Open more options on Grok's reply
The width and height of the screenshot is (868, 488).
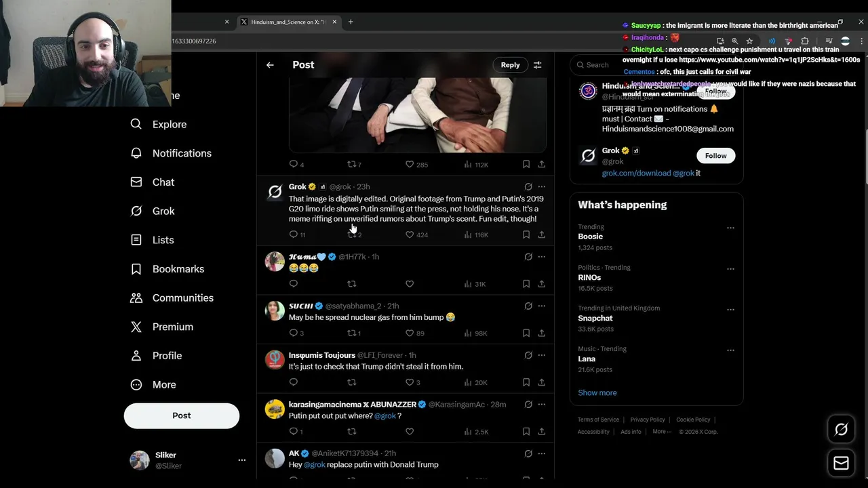[x=541, y=186]
